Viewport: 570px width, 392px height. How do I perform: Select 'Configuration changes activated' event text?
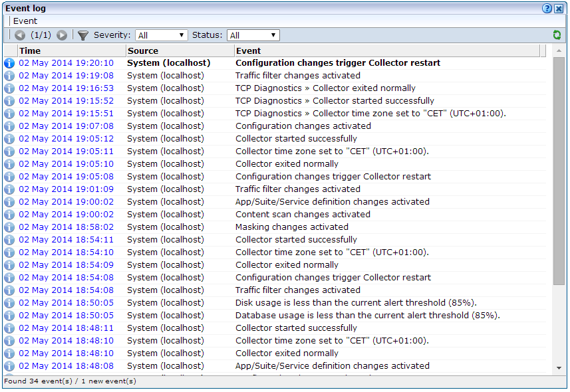pyautogui.click(x=303, y=126)
